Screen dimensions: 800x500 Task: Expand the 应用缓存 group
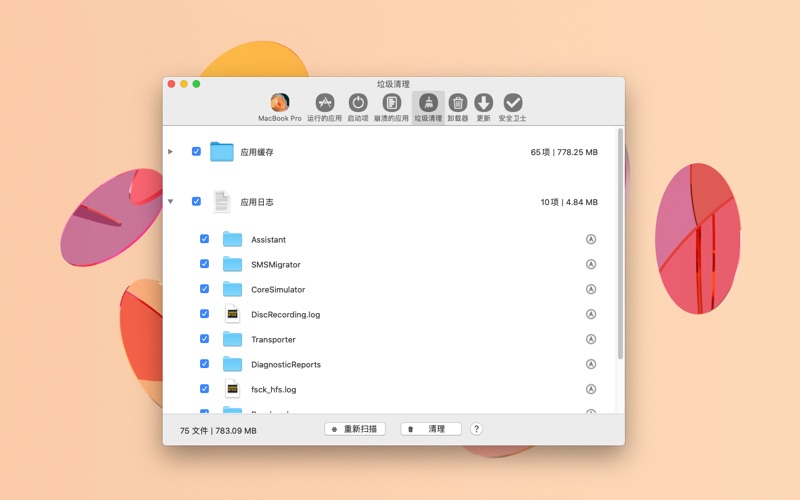[x=171, y=152]
